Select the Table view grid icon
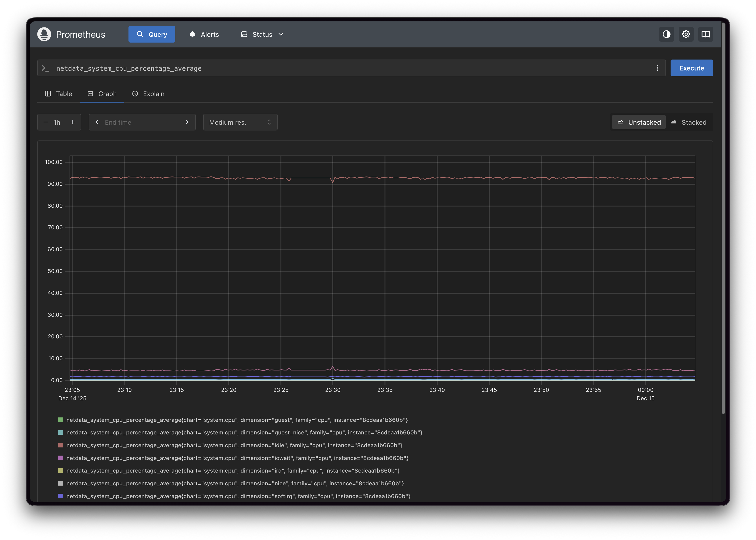 [48, 94]
